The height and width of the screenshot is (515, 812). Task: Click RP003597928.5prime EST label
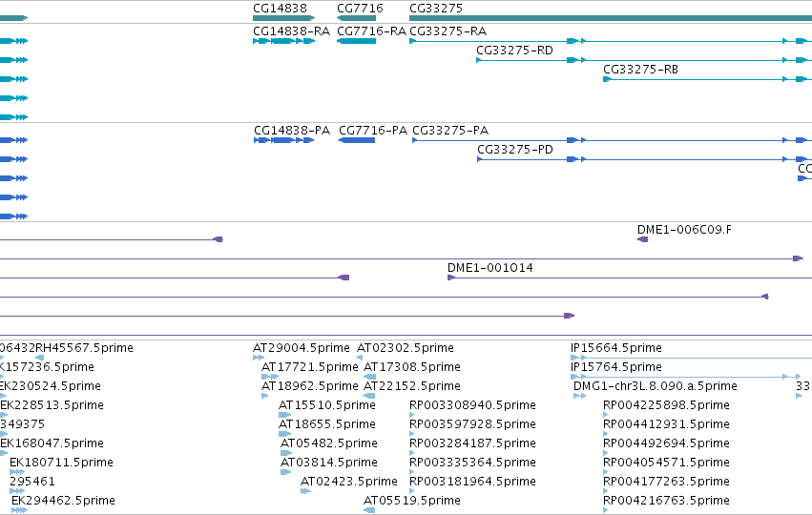(472, 424)
